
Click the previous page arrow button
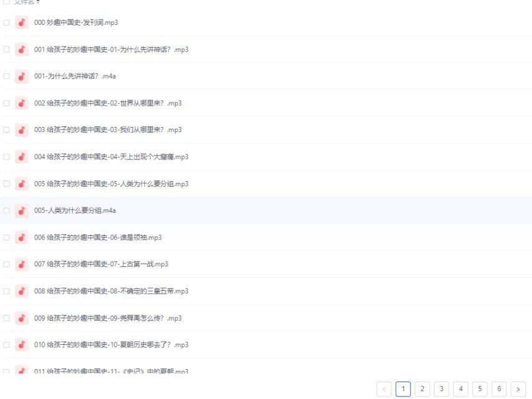[384, 389]
